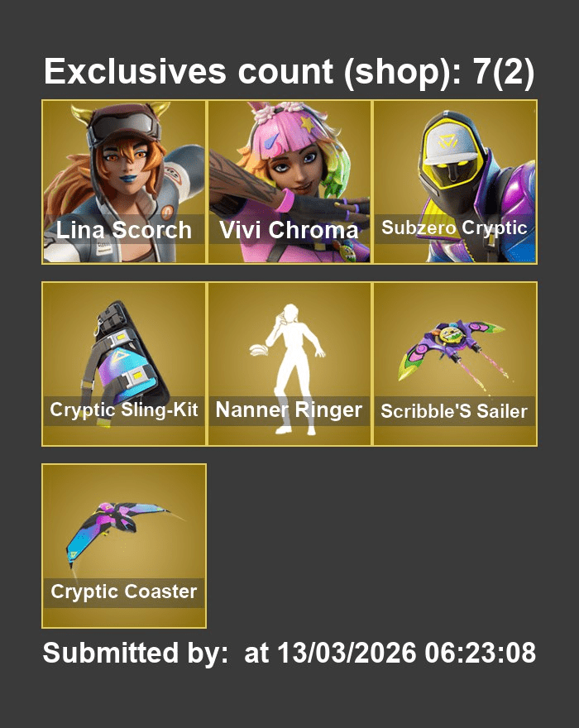The height and width of the screenshot is (728, 579).
Task: Select the Lina Scorch skin tile
Action: point(123,182)
